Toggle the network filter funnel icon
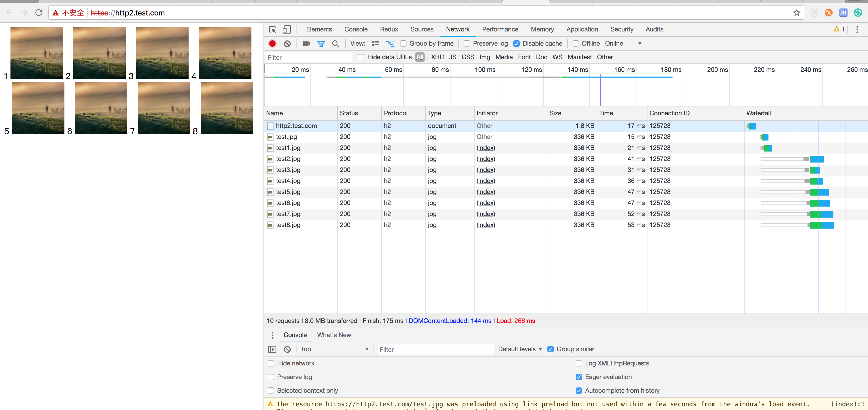 point(321,44)
